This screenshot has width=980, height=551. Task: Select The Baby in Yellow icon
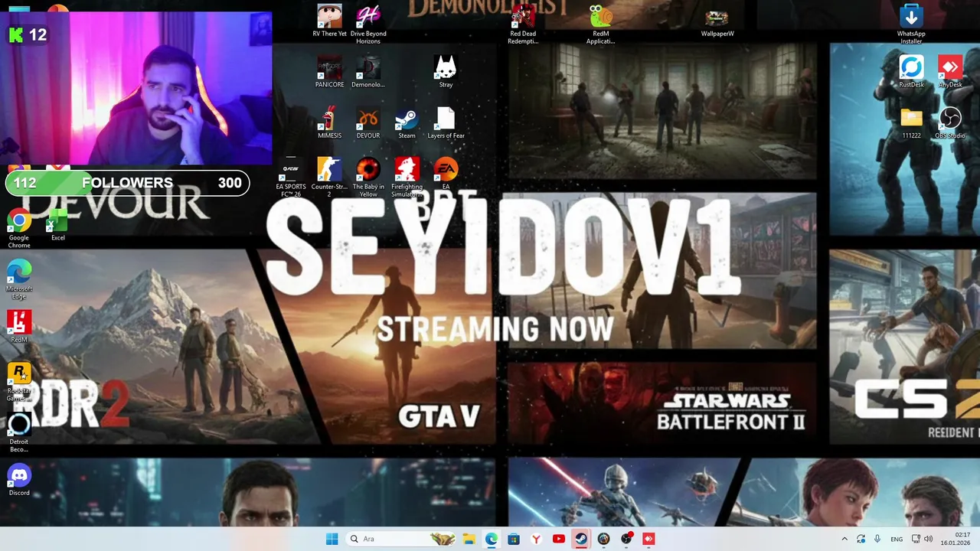click(368, 177)
